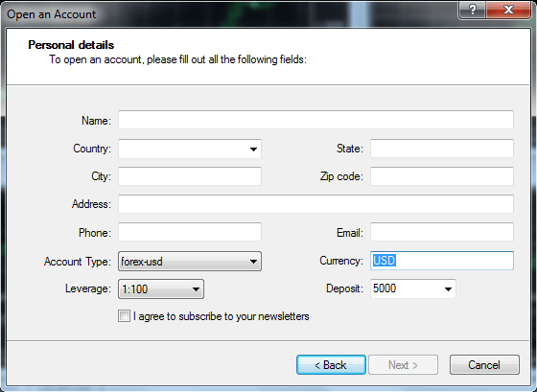Expand the Country dropdown

(x=253, y=149)
